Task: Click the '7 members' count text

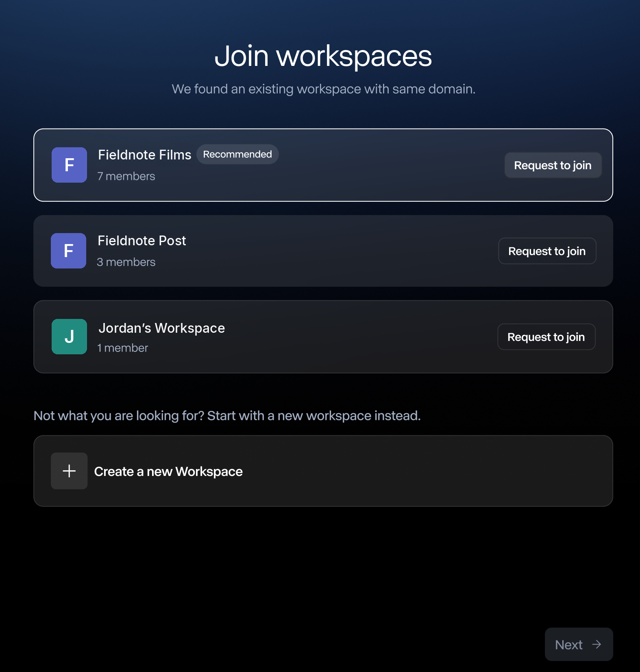Action: pos(126,176)
